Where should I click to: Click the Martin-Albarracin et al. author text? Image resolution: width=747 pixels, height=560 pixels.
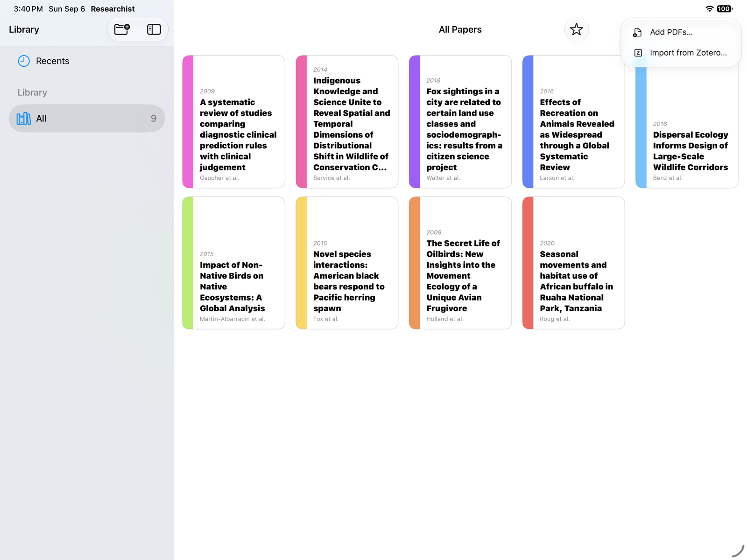pos(233,319)
